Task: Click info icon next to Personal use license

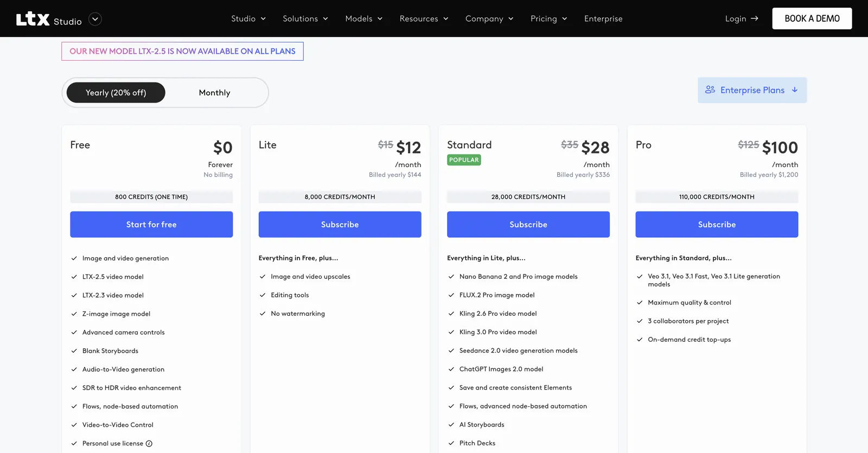Action: [149, 444]
